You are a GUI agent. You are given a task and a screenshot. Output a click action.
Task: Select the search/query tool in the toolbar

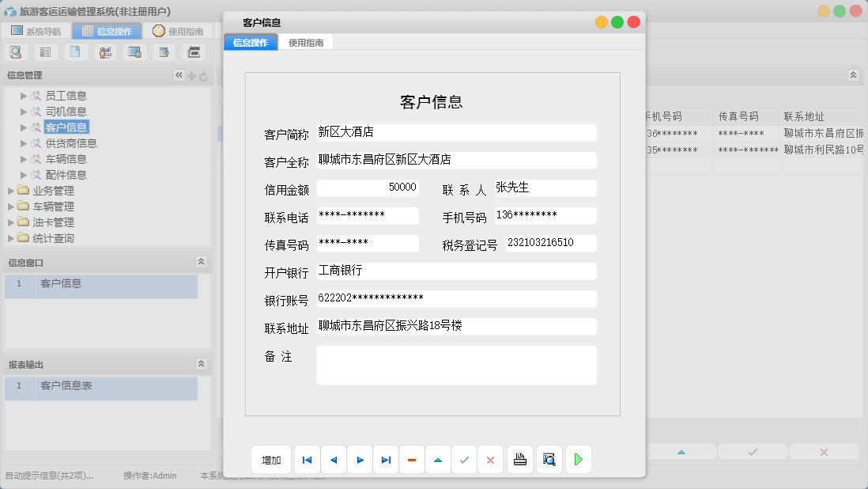click(x=16, y=51)
